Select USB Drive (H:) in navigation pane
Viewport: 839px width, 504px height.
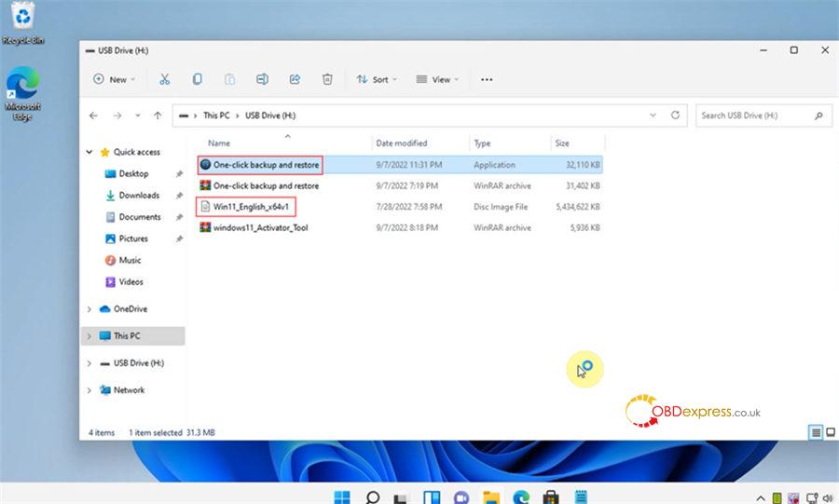pos(139,363)
